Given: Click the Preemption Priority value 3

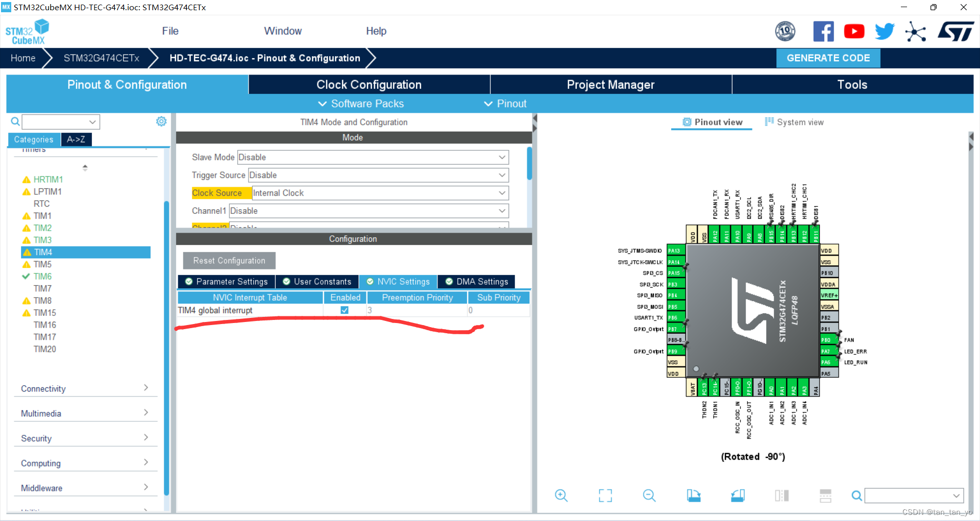Looking at the screenshot, I should (416, 310).
